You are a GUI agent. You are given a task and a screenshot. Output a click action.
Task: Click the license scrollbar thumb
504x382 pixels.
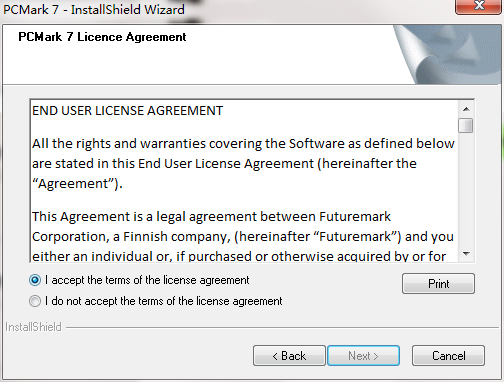(x=466, y=126)
